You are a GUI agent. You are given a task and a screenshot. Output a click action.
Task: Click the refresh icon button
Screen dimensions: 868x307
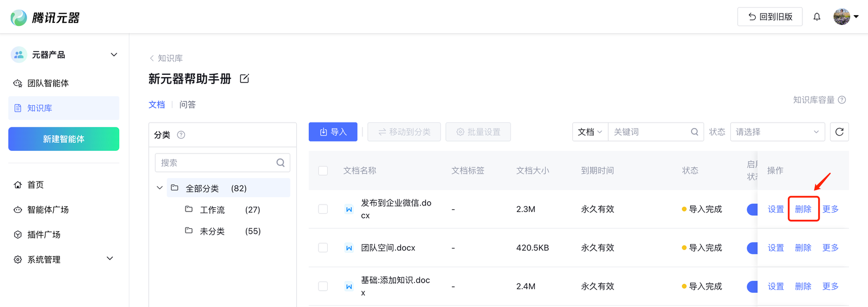point(839,132)
